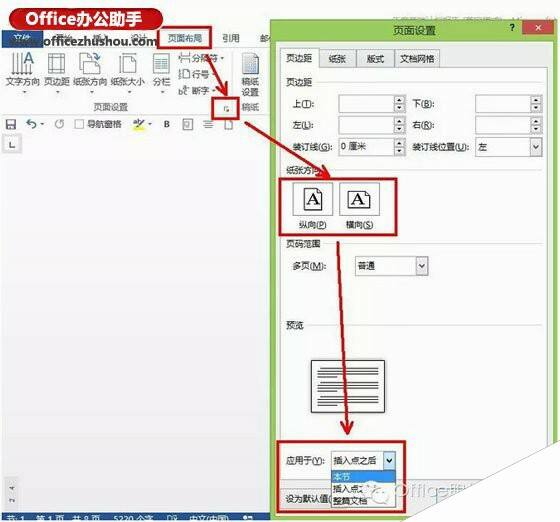This screenshot has height=522, width=560.
Task: Click the Save icon in quick toolbar
Action: point(11,124)
